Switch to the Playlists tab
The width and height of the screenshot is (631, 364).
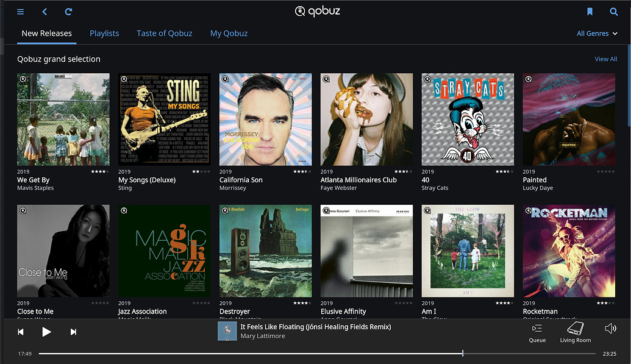[104, 34]
